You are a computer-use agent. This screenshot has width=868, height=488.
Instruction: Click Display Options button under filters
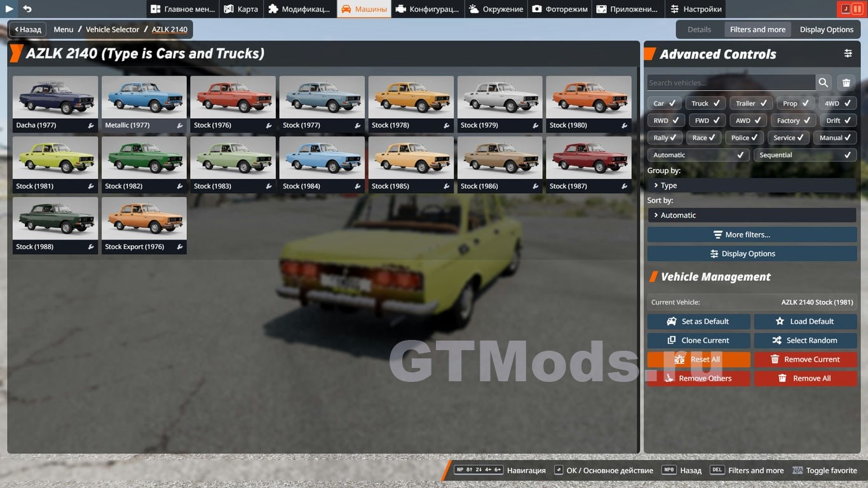pos(752,254)
